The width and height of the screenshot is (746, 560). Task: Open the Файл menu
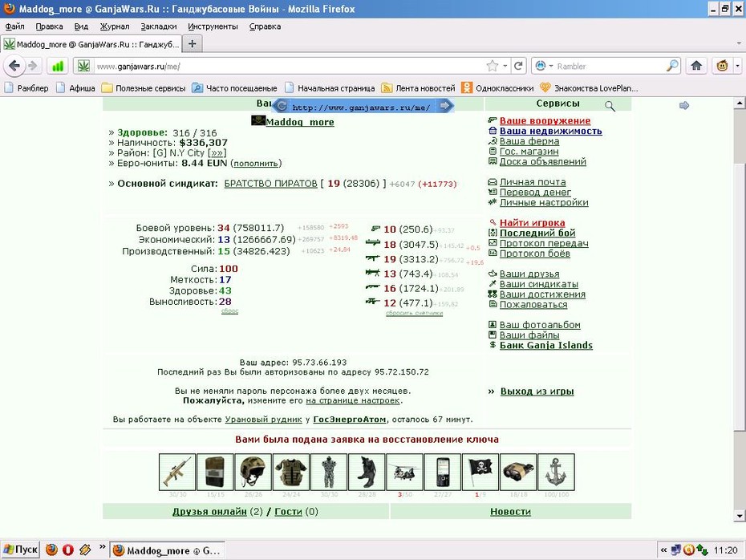click(14, 26)
